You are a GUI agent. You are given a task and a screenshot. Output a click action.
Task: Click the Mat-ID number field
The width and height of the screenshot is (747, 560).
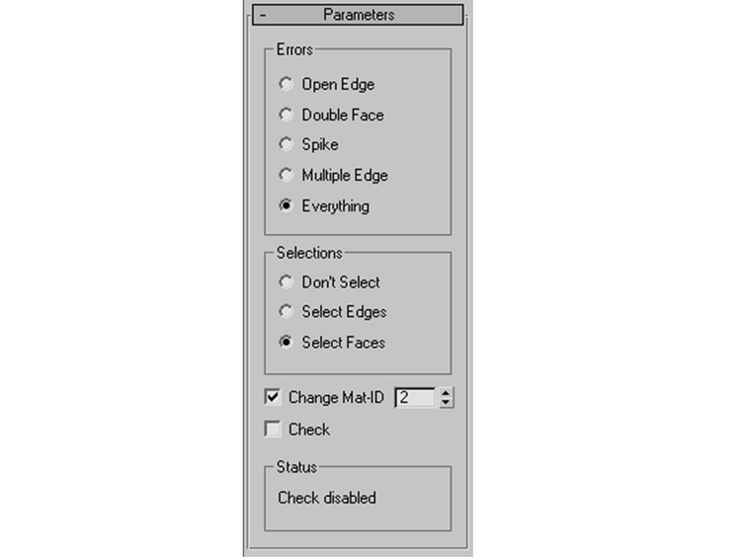(415, 398)
